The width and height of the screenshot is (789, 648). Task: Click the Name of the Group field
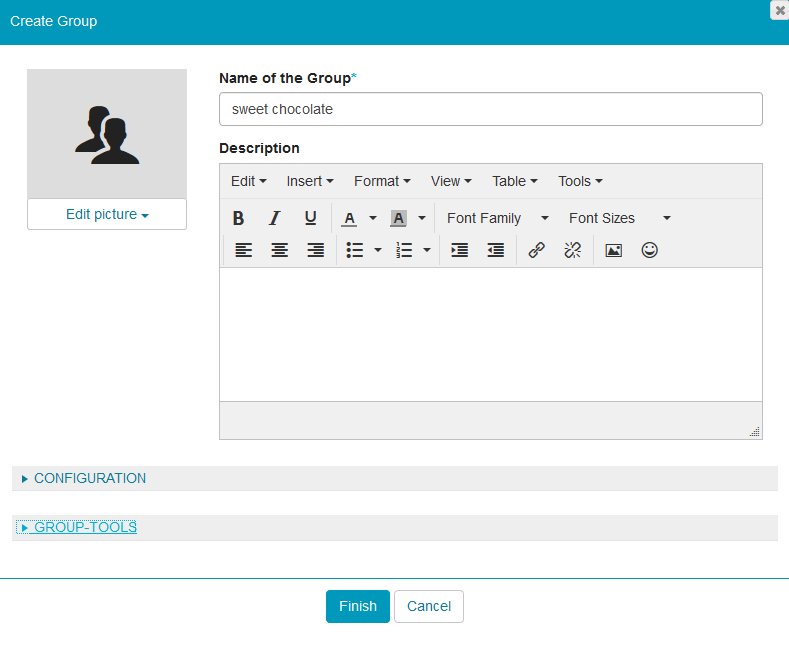(x=490, y=109)
